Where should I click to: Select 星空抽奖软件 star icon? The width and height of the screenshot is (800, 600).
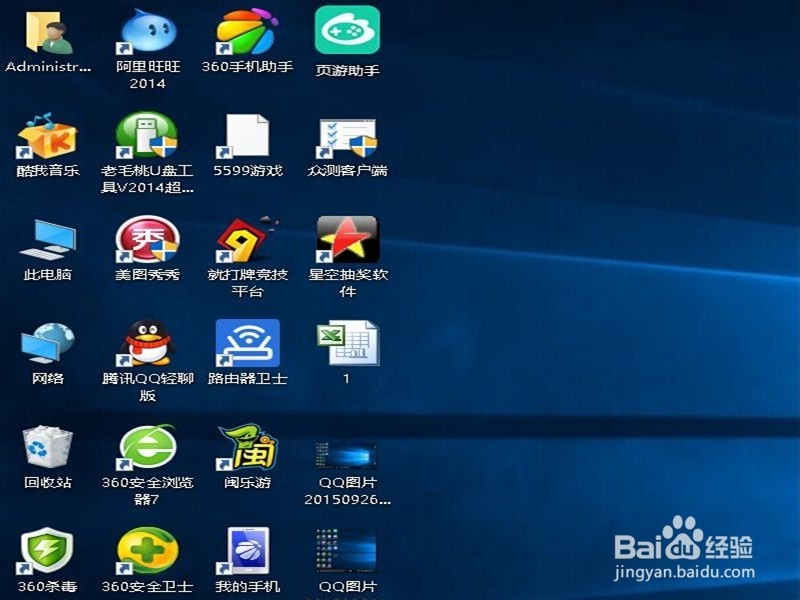pyautogui.click(x=347, y=239)
